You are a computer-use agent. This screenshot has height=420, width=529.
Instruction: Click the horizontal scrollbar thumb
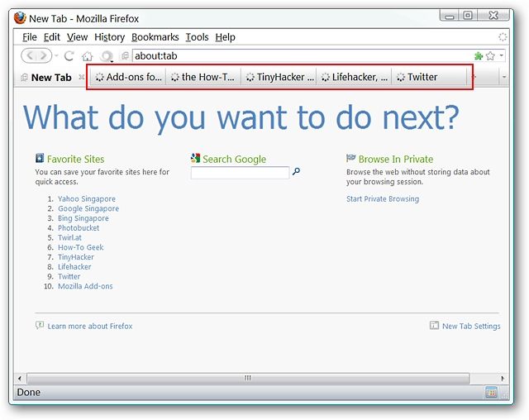tap(248, 378)
